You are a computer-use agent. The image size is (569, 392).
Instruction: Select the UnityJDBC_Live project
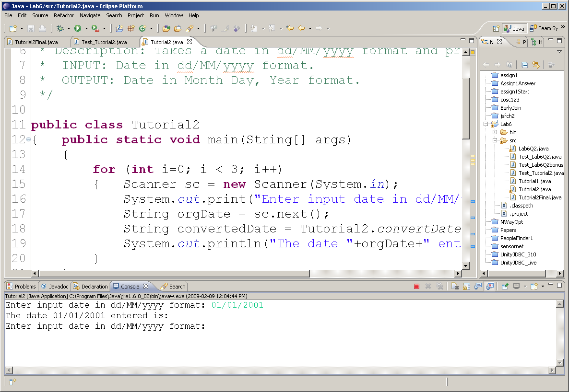518,263
